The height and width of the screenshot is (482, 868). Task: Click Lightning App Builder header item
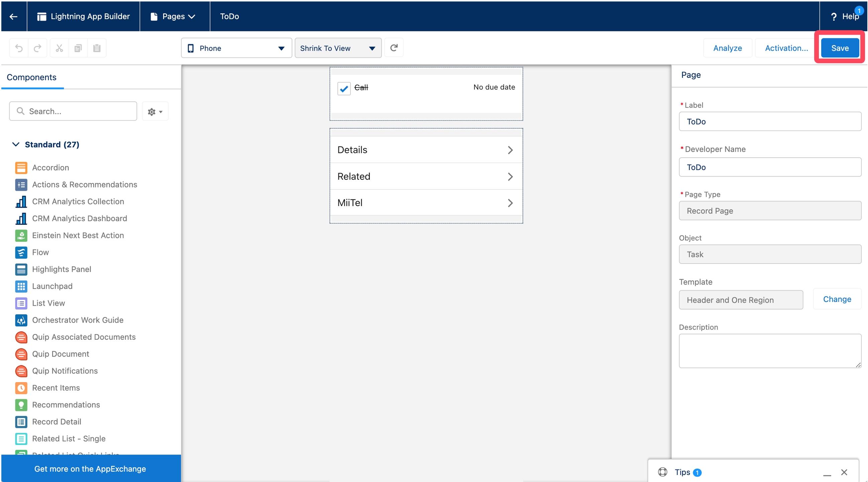pos(84,16)
